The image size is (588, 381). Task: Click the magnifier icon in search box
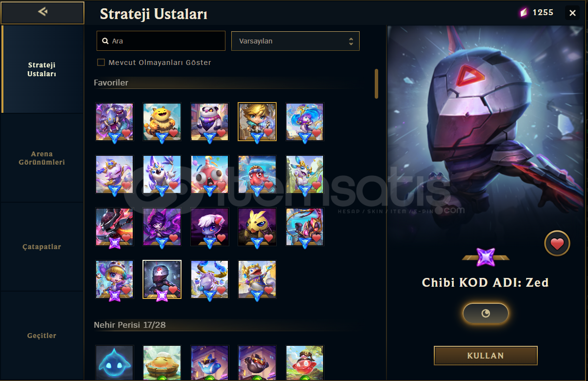coord(105,42)
